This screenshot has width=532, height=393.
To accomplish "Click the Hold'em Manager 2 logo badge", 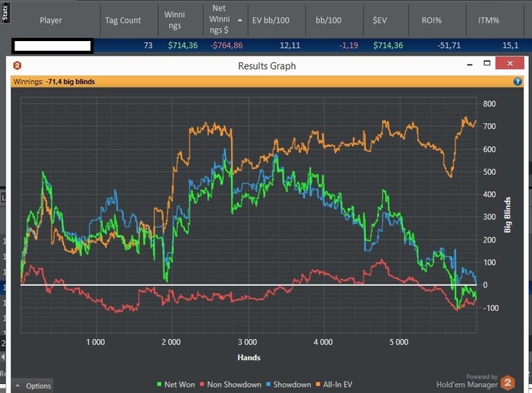I will [x=508, y=382].
